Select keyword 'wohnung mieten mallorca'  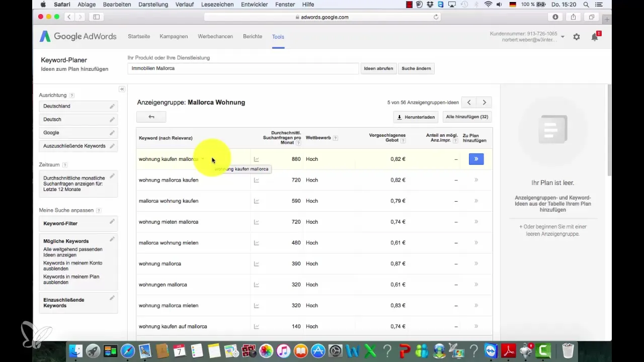point(169,222)
